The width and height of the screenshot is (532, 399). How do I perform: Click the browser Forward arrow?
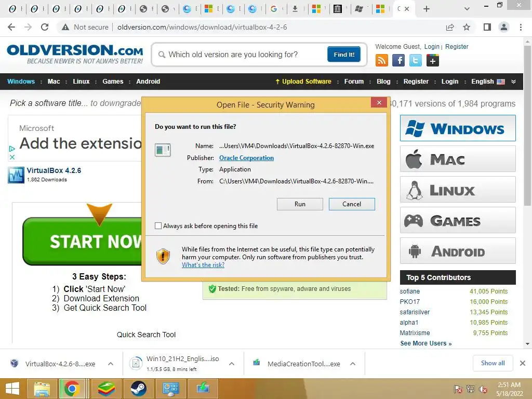coord(28,27)
